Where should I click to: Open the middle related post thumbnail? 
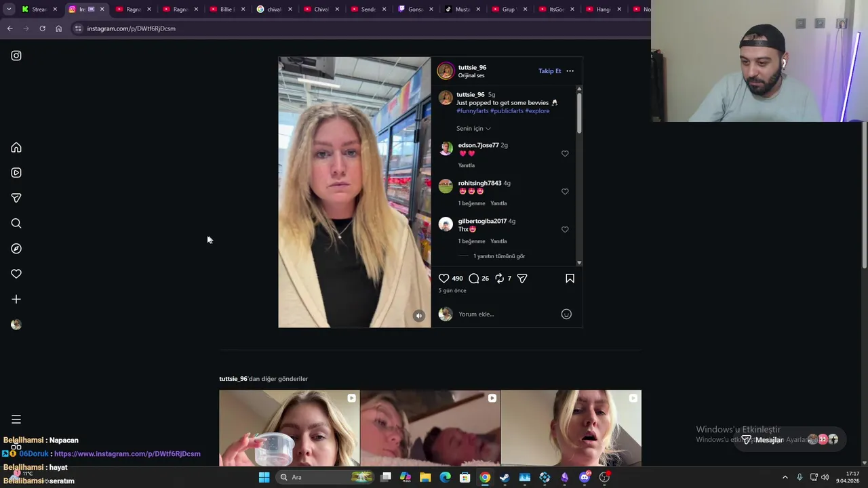(x=430, y=428)
